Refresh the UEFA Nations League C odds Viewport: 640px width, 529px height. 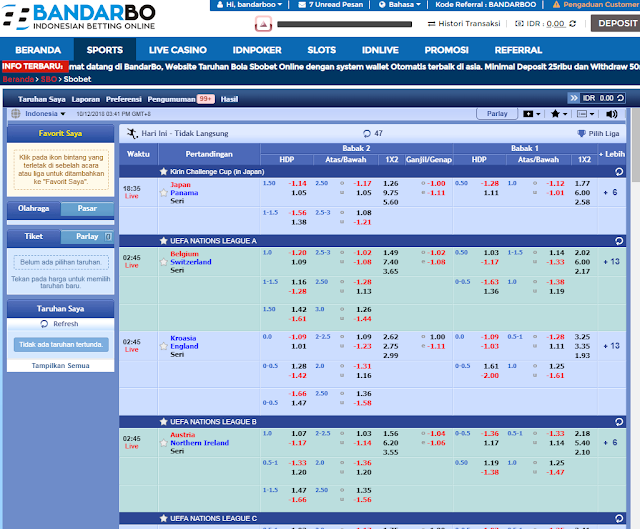[619, 518]
